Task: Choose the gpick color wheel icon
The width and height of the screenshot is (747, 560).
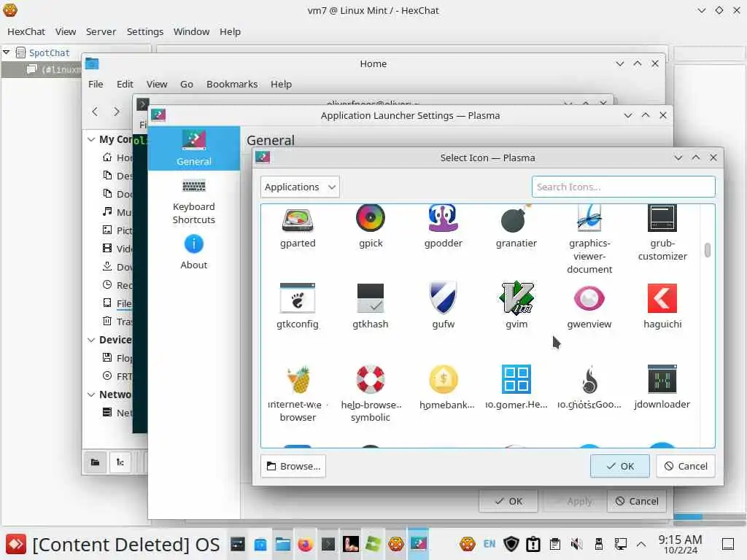Action: tap(370, 218)
